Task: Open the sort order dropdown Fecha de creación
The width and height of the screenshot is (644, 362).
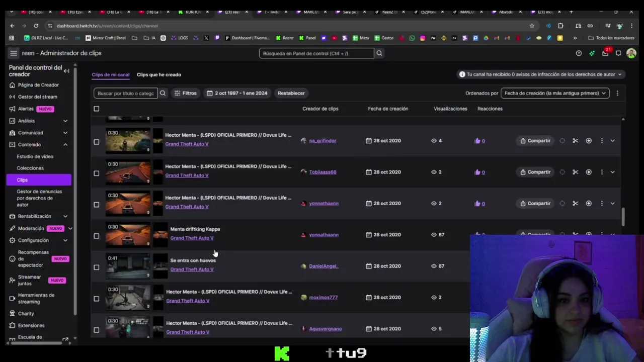Action: coord(555,93)
